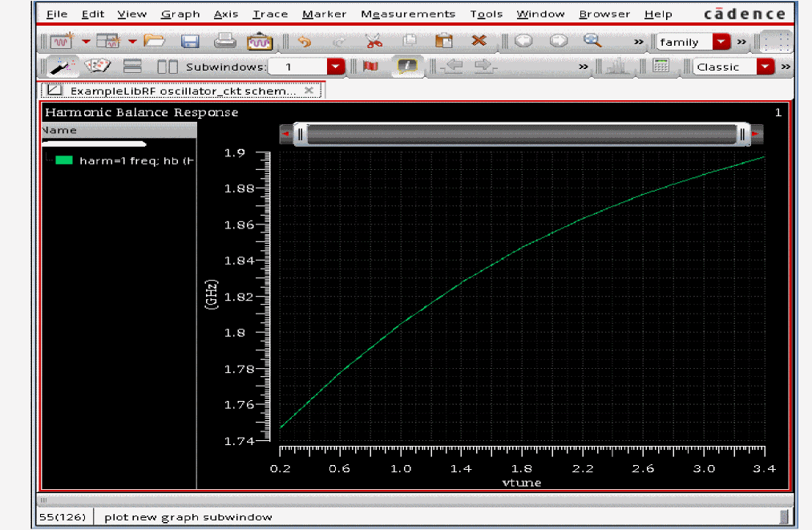The width and height of the screenshot is (812, 530).
Task: Click the printer icon
Action: click(225, 42)
